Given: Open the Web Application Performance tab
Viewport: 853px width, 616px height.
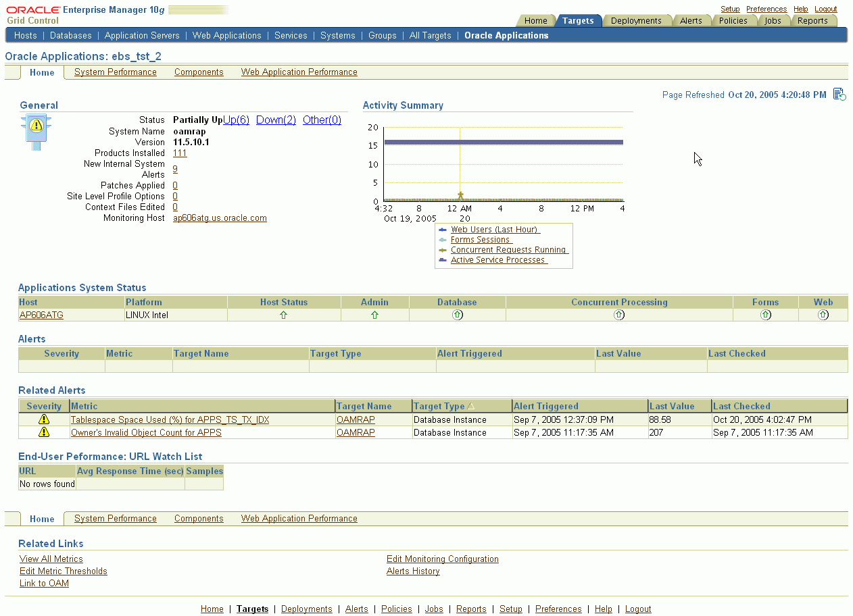Looking at the screenshot, I should [299, 72].
